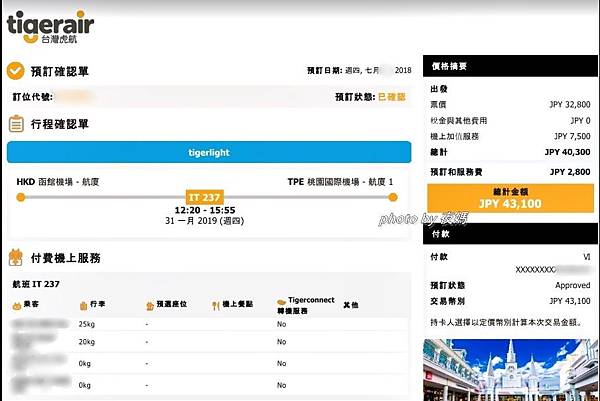Click the masked card number XXXXXXXX

pyautogui.click(x=535, y=270)
